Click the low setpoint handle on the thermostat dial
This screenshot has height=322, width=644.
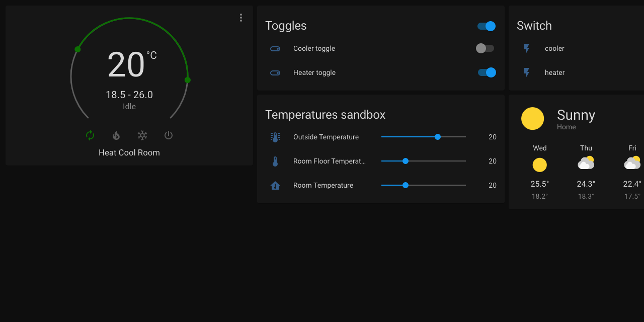(x=77, y=49)
